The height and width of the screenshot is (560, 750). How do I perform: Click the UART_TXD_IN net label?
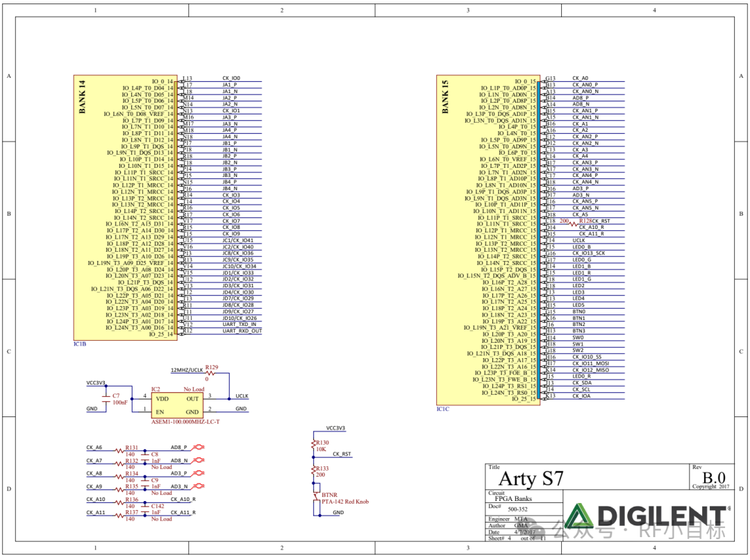click(239, 324)
